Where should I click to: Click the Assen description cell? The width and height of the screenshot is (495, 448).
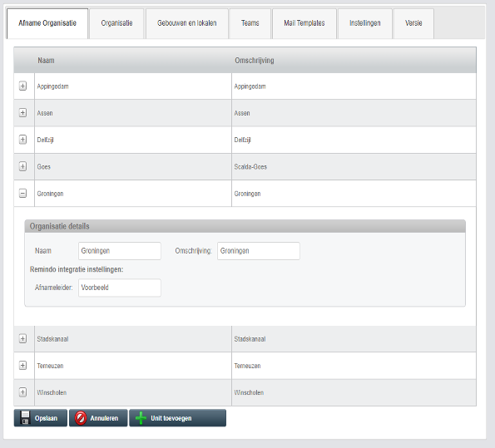[x=354, y=113]
